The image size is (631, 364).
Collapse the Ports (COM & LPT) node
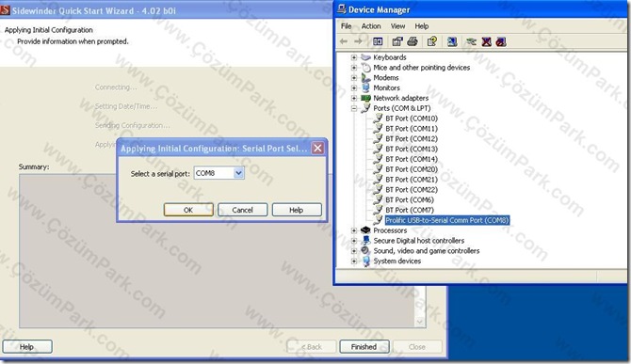click(354, 108)
